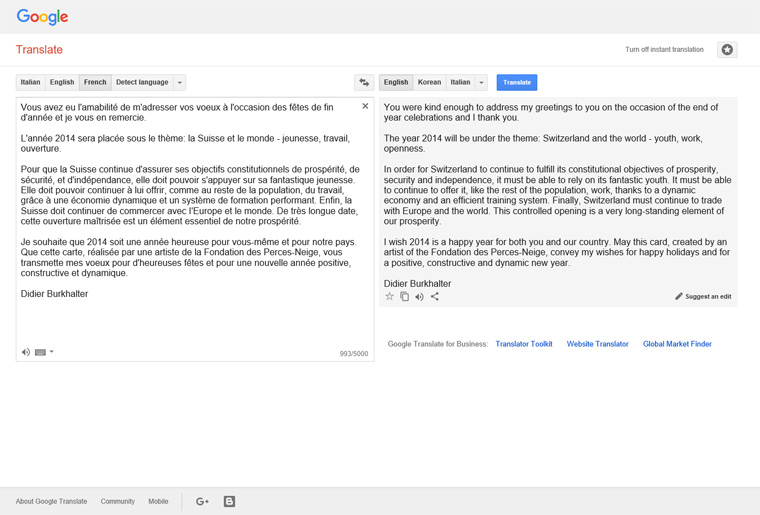This screenshot has height=515, width=760.
Task: Swap source and target languages
Action: coord(364,82)
